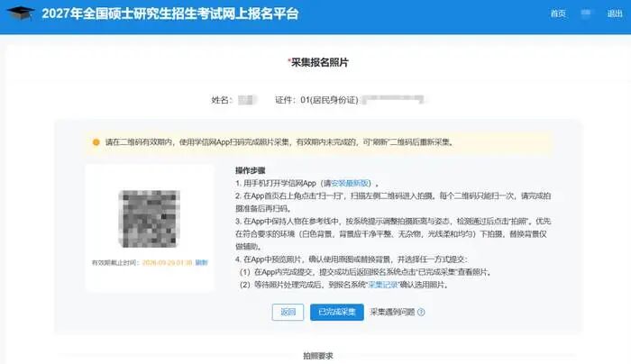Click the question mark help icon

(421, 312)
